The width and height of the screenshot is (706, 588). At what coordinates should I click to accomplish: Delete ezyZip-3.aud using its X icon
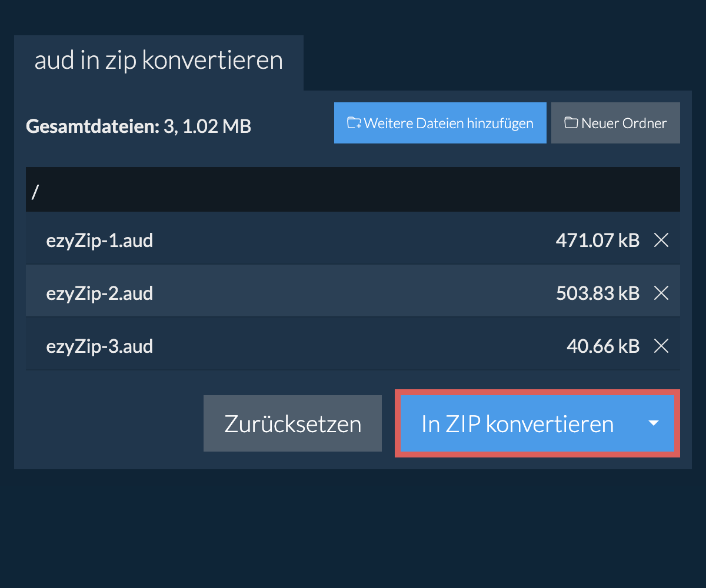click(661, 346)
